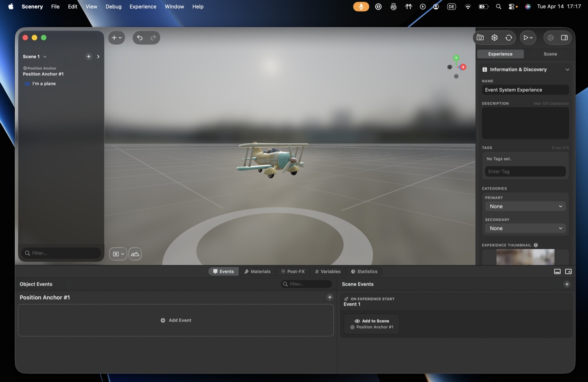Open the Scene 1 selector dropdown

[35, 57]
